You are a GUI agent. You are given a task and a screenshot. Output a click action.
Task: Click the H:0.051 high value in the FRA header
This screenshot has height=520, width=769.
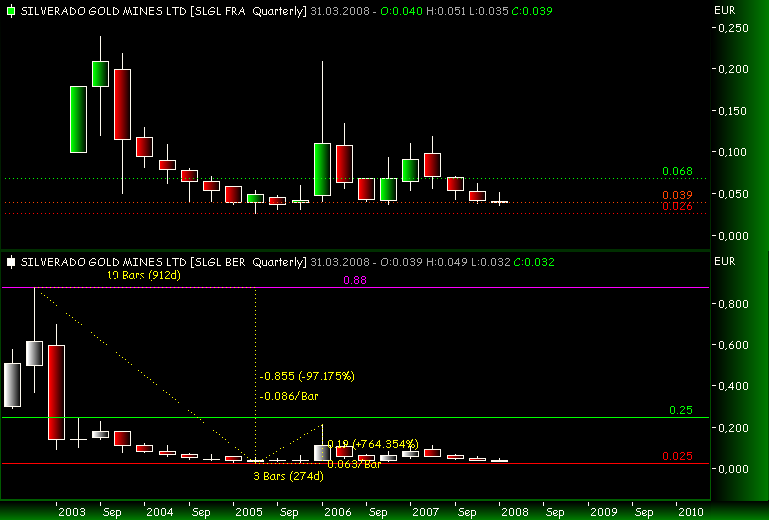[446, 11]
